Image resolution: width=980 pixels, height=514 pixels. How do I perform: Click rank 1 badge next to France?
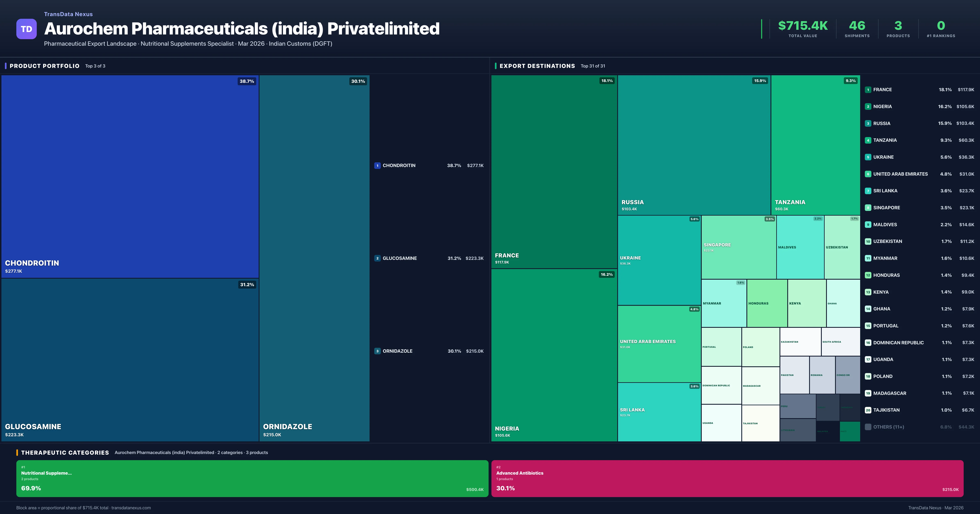pos(868,90)
